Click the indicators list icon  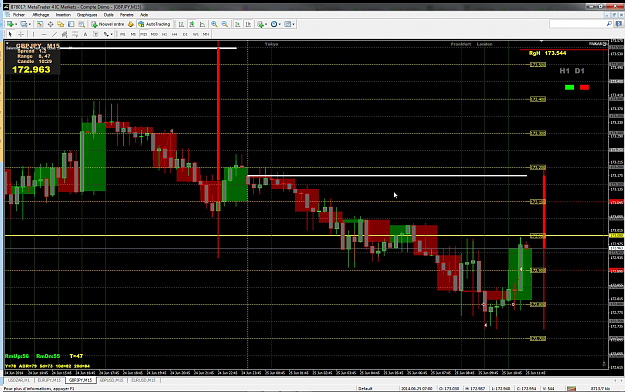pyautogui.click(x=260, y=24)
